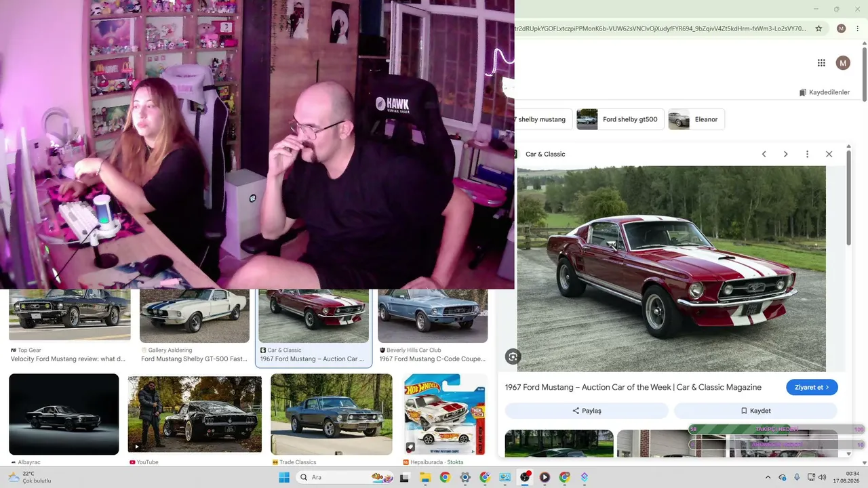Select the Ford shelby gt500 chip
Image resolution: width=868 pixels, height=488 pixels.
coord(620,119)
